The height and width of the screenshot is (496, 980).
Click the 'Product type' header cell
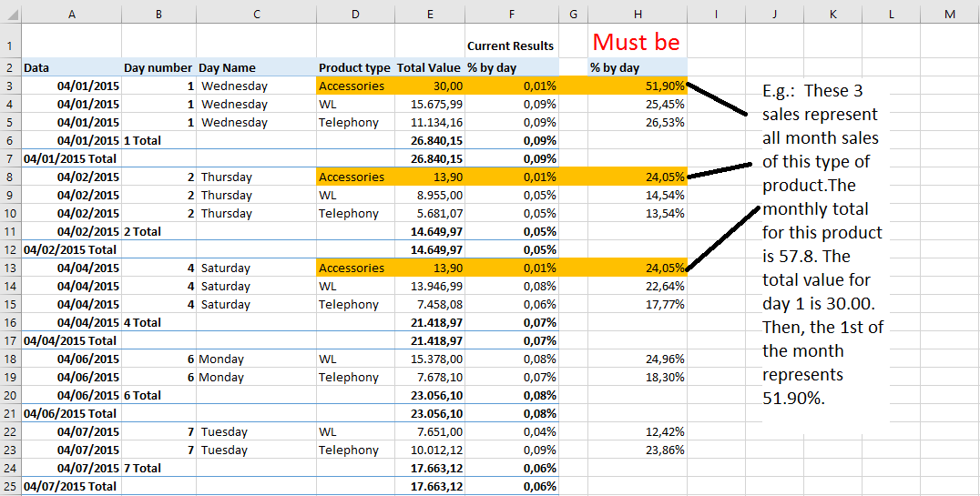click(355, 67)
